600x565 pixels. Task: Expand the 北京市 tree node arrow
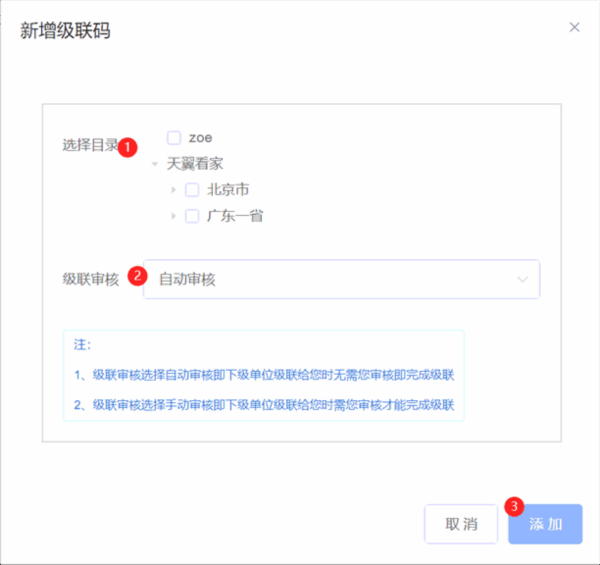tap(174, 190)
